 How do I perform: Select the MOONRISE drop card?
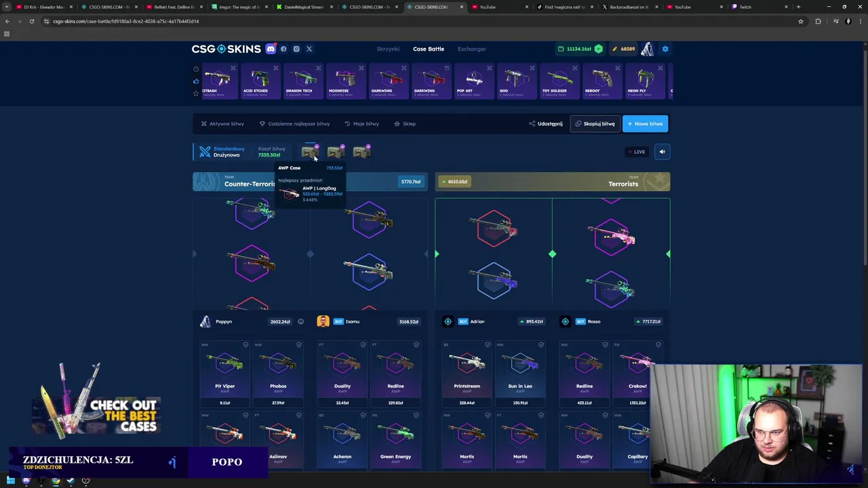point(346,81)
